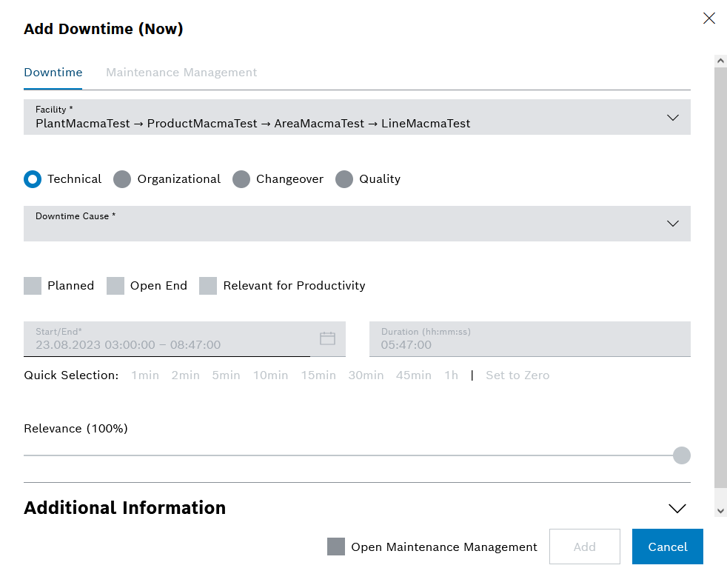Select the Organizational downtime type
Viewport: 727px width, 588px height.
point(121,179)
